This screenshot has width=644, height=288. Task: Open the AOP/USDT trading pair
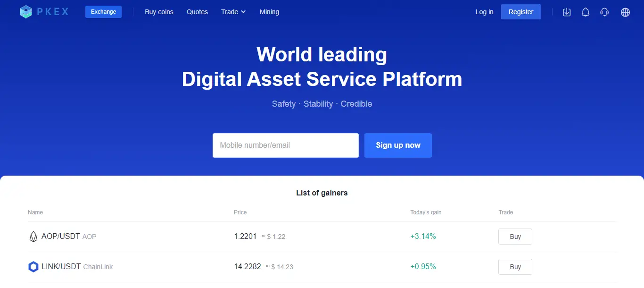[60, 236]
